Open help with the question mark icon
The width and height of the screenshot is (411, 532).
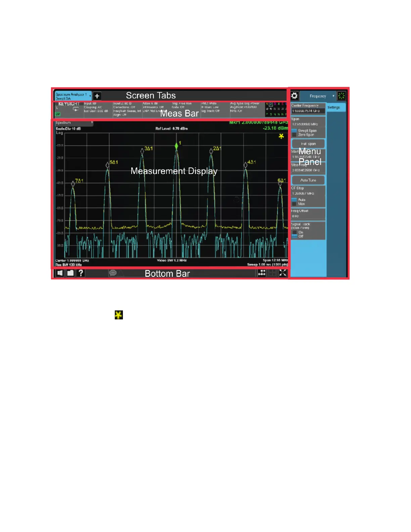[x=81, y=273]
